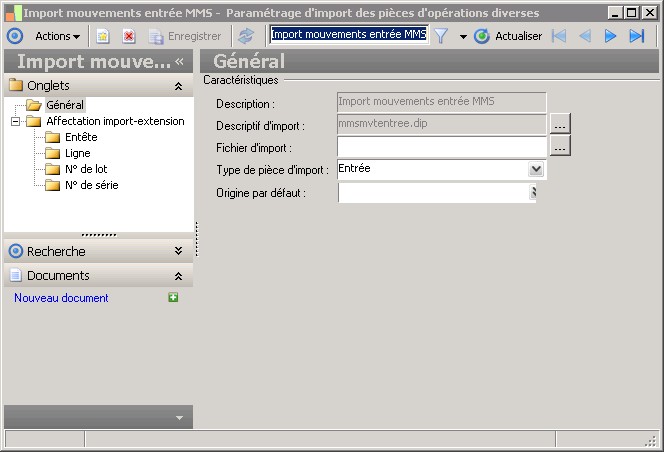Click the green plus icon beside Nouveau document
The image size is (664, 452).
click(173, 297)
